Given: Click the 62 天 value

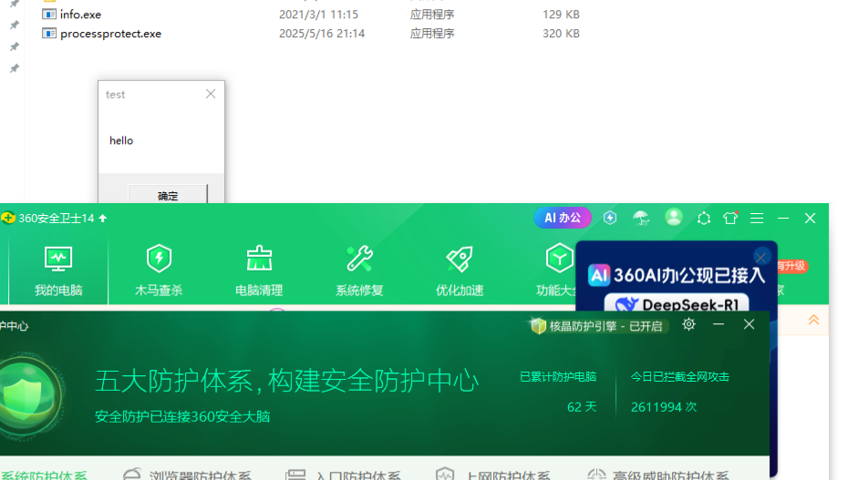Looking at the screenshot, I should (x=582, y=407).
